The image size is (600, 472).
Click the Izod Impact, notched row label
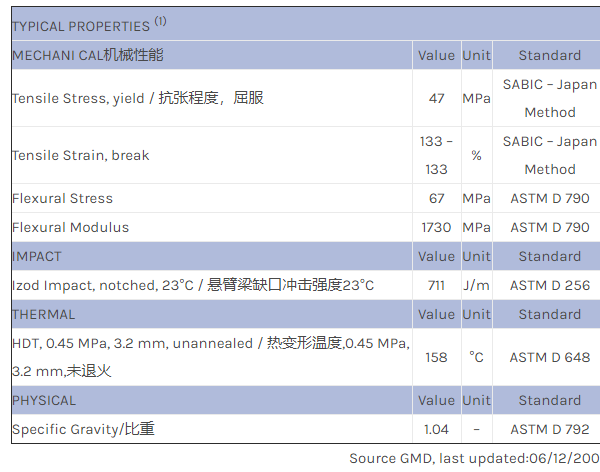click(x=193, y=285)
